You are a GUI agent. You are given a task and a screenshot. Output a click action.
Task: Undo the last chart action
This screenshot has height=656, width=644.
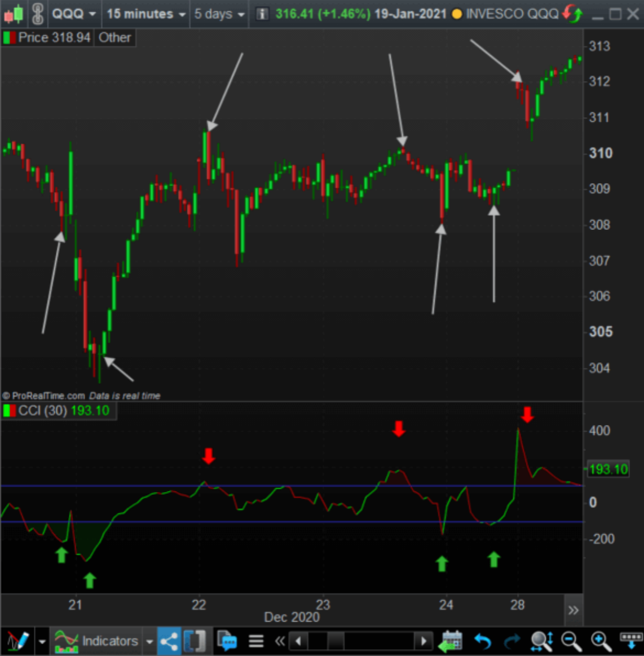pyautogui.click(x=483, y=641)
